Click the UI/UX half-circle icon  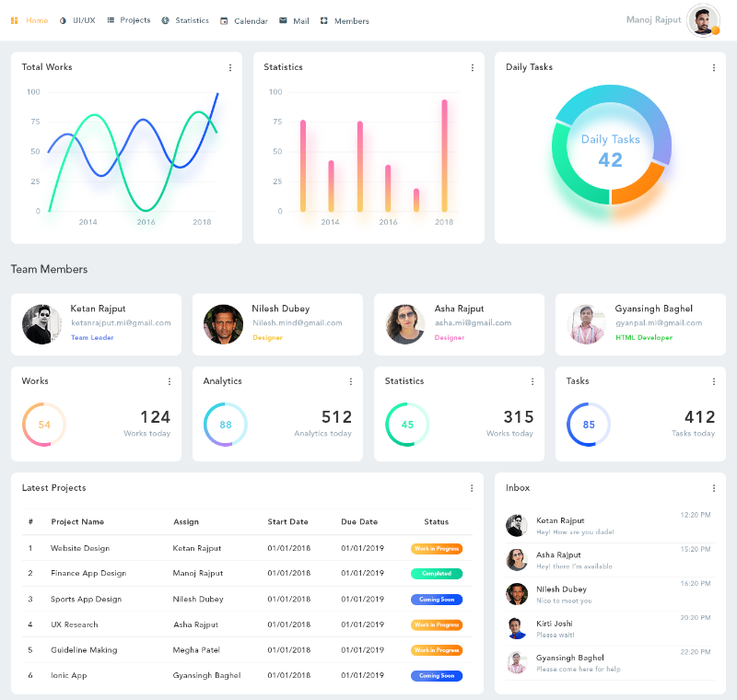pos(63,20)
